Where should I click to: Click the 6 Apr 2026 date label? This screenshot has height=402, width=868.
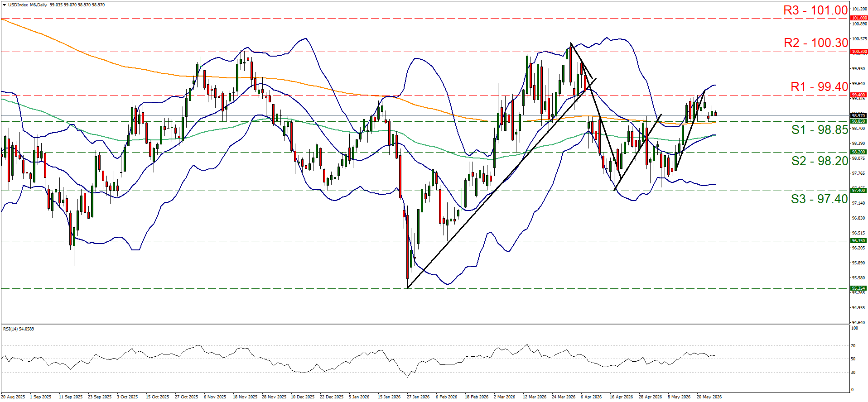click(591, 397)
